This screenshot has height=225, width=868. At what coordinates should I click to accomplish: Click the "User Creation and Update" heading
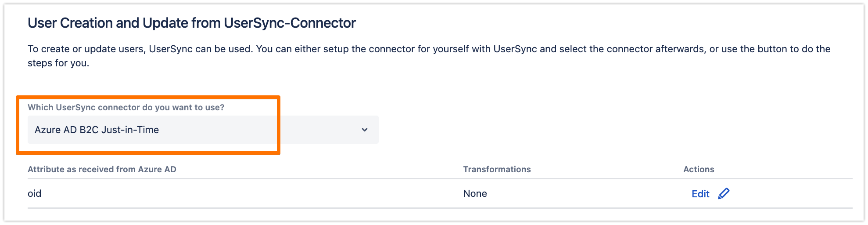pyautogui.click(x=124, y=23)
